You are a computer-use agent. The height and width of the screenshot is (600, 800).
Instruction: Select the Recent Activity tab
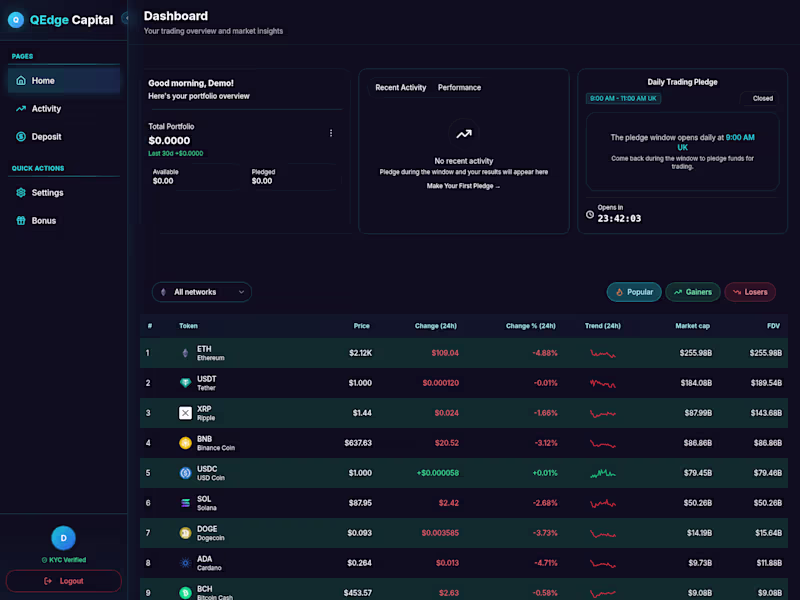coord(400,87)
